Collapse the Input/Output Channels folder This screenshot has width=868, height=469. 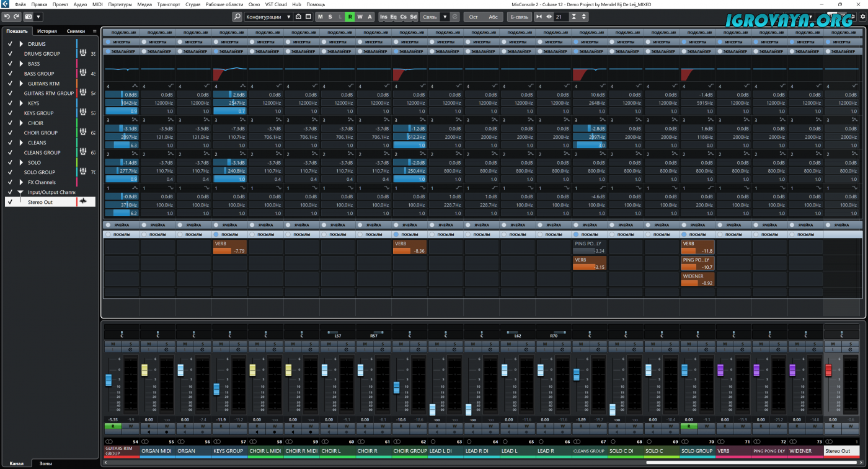pyautogui.click(x=20, y=192)
